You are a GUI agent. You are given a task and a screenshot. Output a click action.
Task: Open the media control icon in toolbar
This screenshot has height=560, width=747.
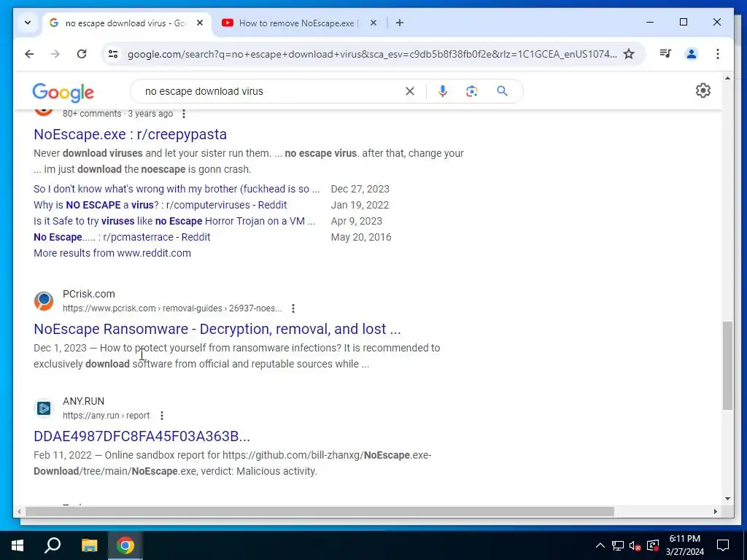point(665,54)
